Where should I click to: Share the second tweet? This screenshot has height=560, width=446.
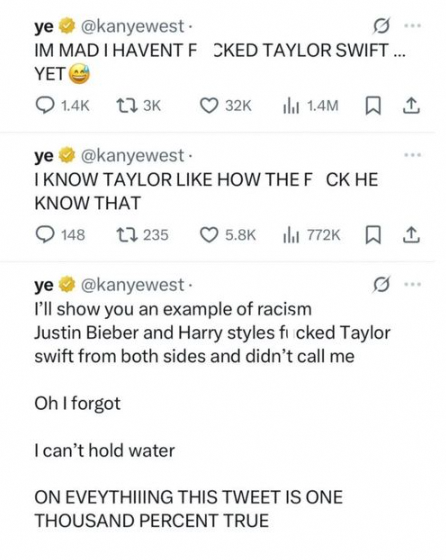point(411,235)
